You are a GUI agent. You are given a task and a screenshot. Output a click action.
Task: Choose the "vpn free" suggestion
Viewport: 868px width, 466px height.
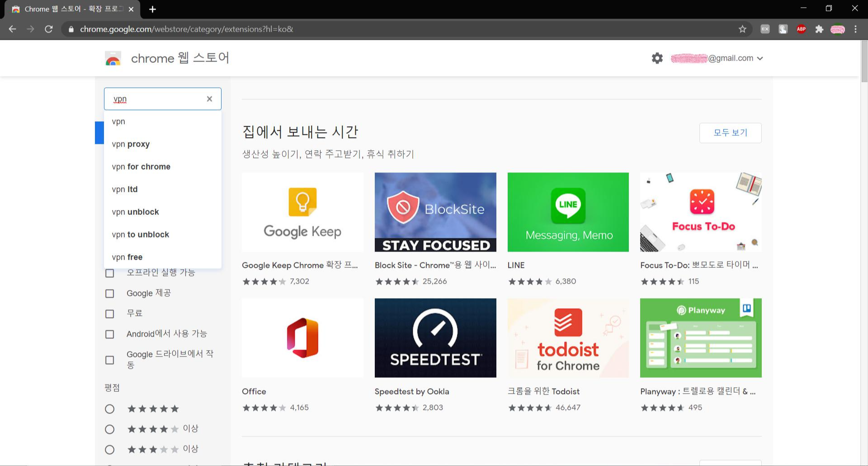click(x=163, y=257)
